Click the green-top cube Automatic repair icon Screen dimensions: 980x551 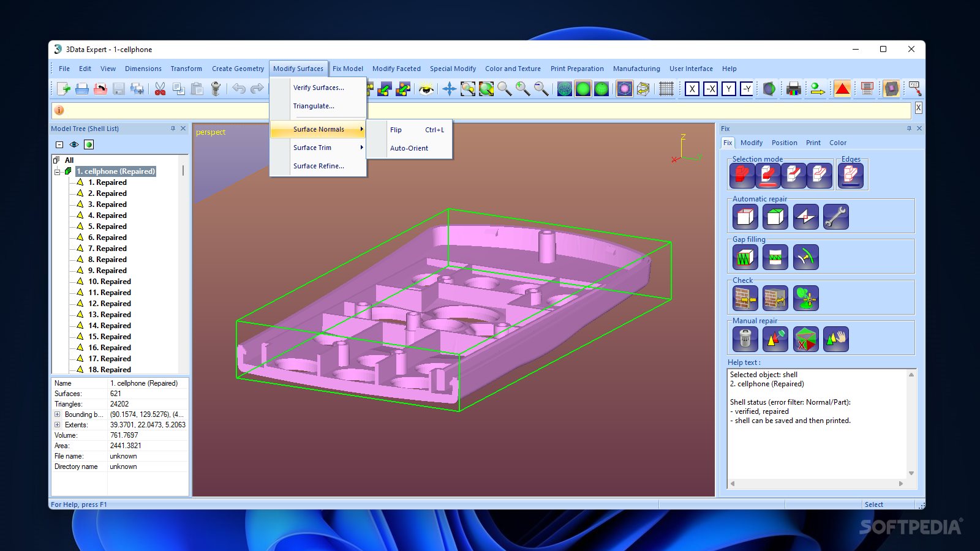(775, 217)
